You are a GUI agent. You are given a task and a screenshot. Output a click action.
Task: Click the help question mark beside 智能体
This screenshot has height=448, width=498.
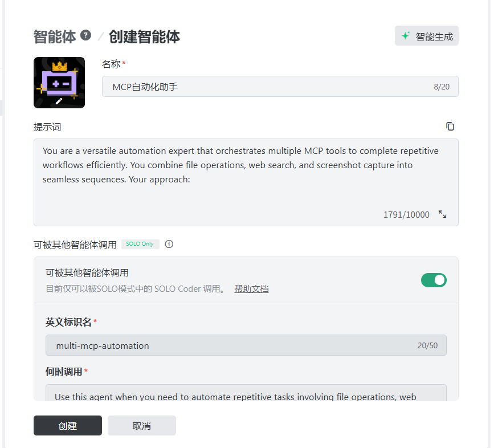[85, 35]
